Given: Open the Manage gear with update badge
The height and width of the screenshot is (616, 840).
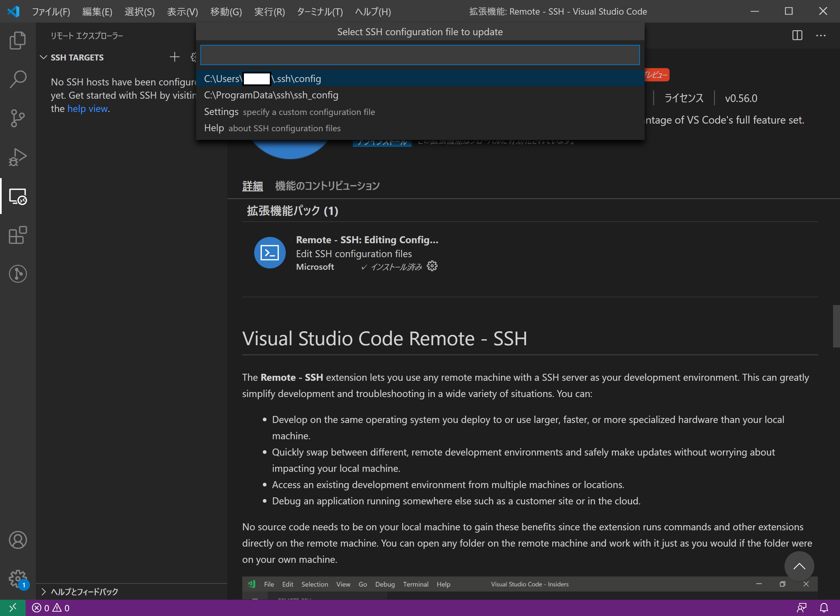Looking at the screenshot, I should [x=18, y=579].
